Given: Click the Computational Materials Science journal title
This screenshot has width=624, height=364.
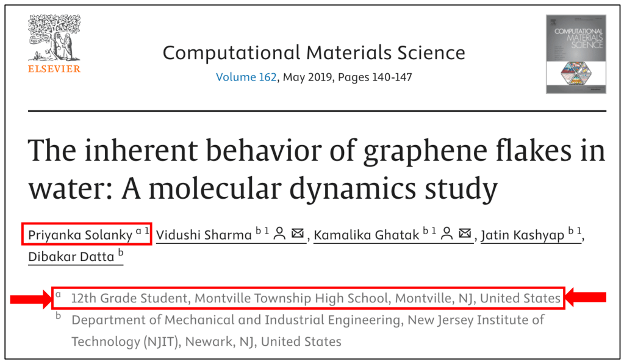Looking at the screenshot, I should pyautogui.click(x=314, y=53).
